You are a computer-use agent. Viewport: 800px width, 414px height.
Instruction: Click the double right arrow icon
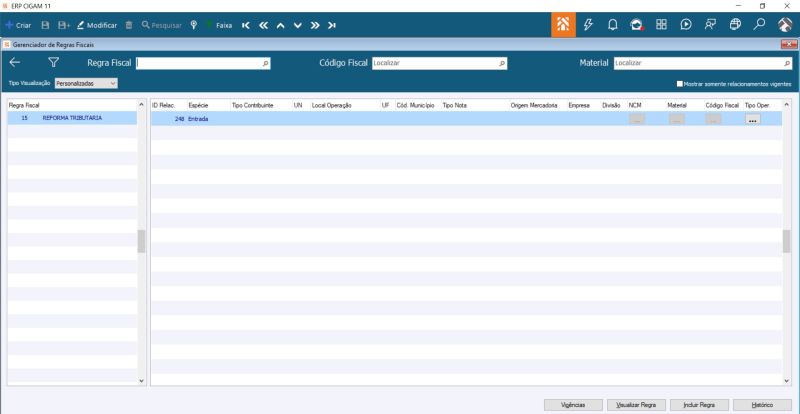tap(315, 25)
